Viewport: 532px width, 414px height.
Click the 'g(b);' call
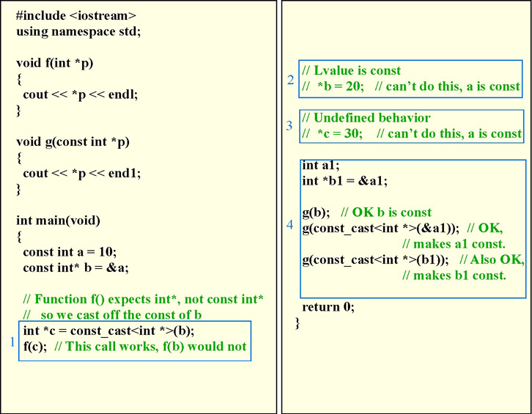[x=316, y=212]
